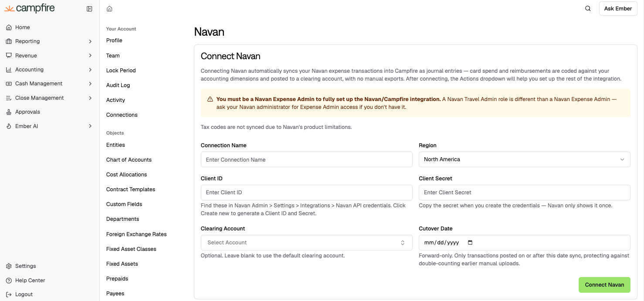Expand the Ember AI chevron

pos(90,126)
